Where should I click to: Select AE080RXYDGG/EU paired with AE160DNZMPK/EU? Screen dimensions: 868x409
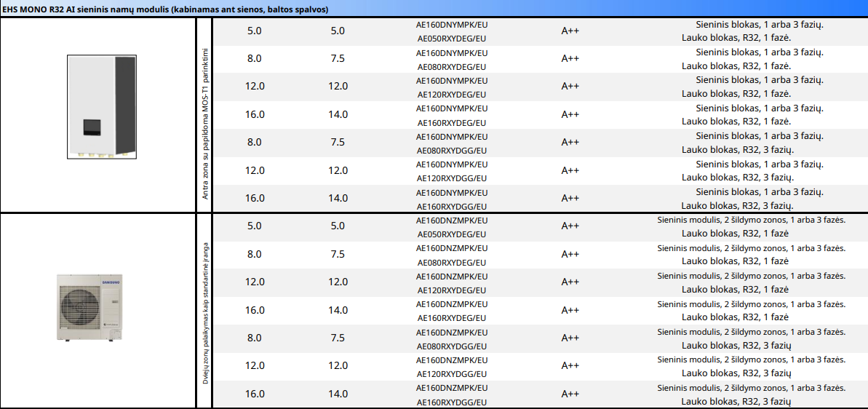[x=452, y=346]
